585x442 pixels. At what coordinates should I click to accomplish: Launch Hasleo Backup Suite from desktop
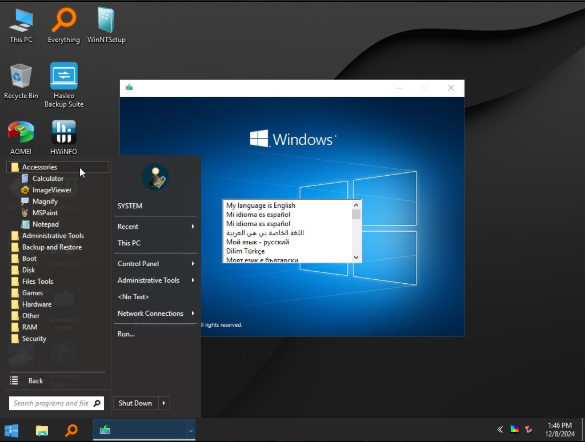(63, 85)
